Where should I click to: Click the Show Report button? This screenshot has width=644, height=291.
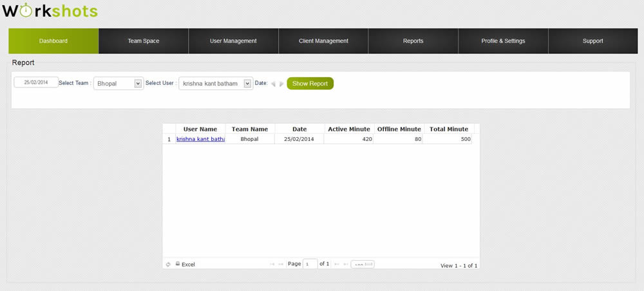(x=310, y=83)
